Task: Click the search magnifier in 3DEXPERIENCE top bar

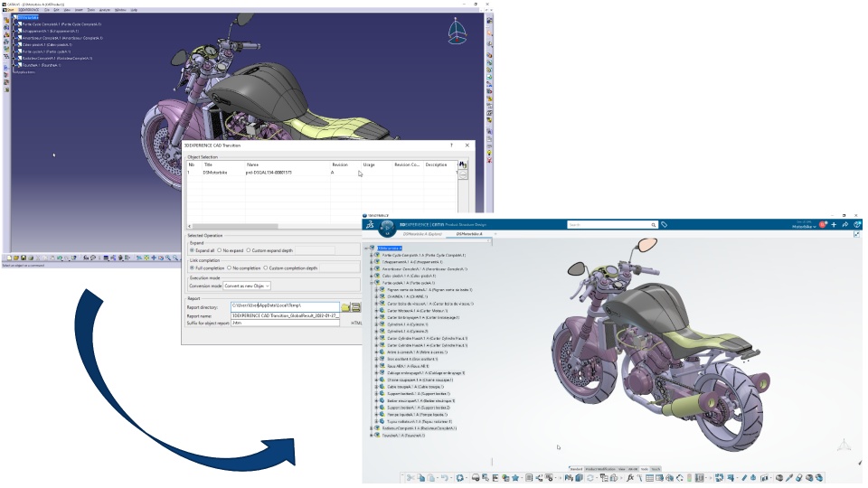Action: click(x=653, y=225)
